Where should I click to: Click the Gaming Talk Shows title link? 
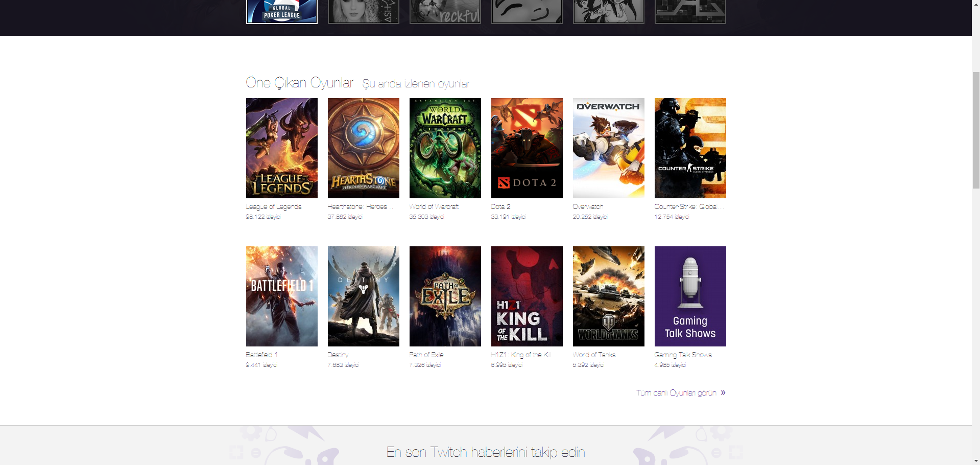pyautogui.click(x=683, y=355)
